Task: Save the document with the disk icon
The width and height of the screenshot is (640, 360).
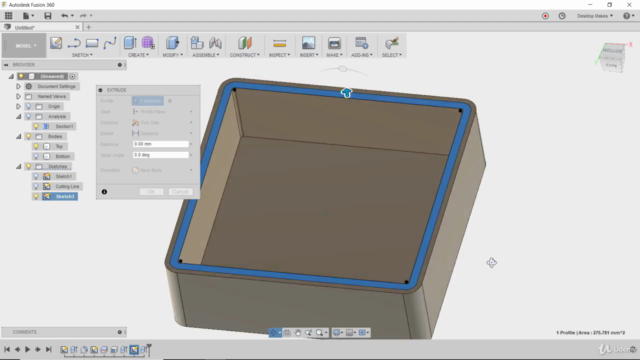Action: [x=48, y=16]
